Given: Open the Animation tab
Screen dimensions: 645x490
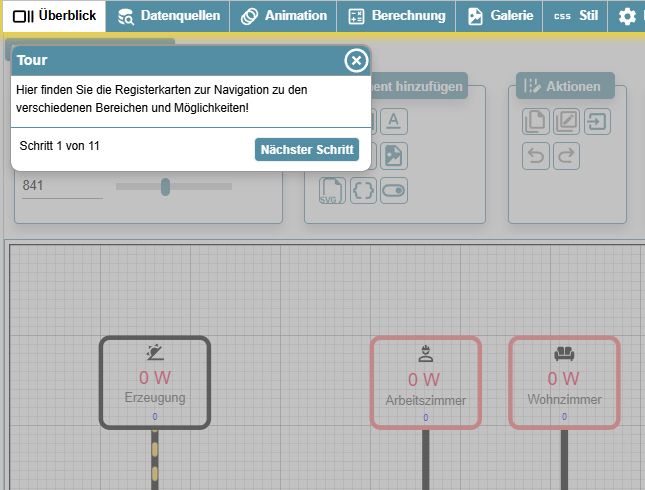Looking at the screenshot, I should (283, 16).
